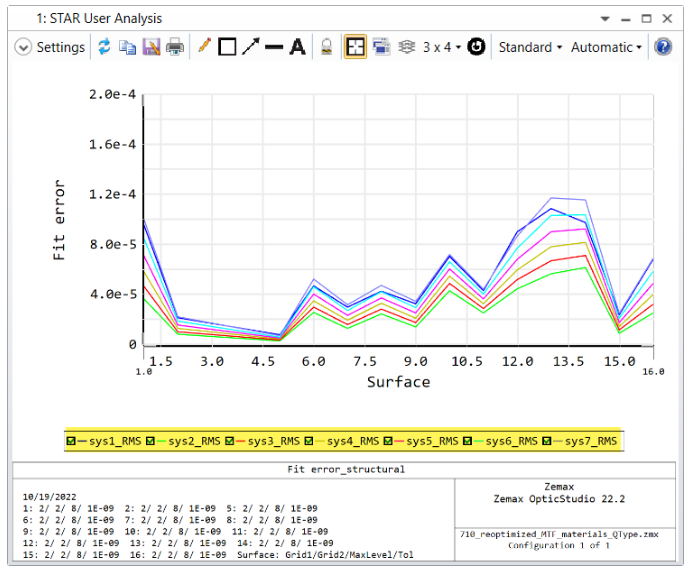Open the Standard dropdown menu
Viewport: 693px width, 573px height.
coord(530,47)
